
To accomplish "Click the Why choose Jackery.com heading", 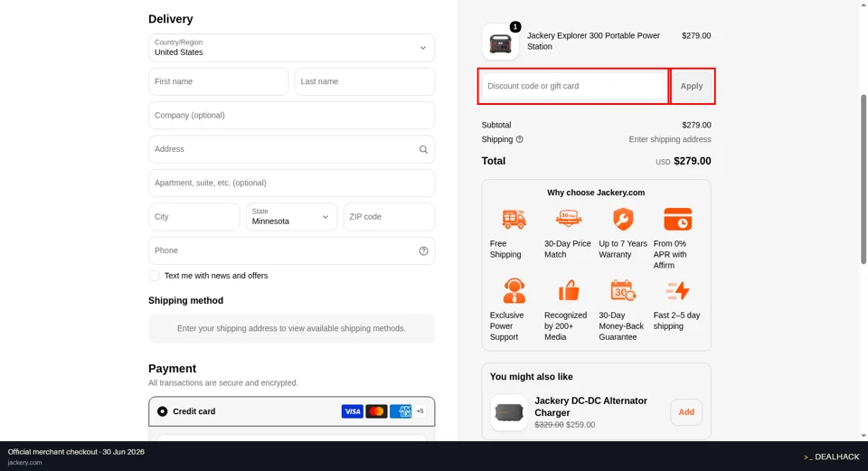I will tap(596, 193).
